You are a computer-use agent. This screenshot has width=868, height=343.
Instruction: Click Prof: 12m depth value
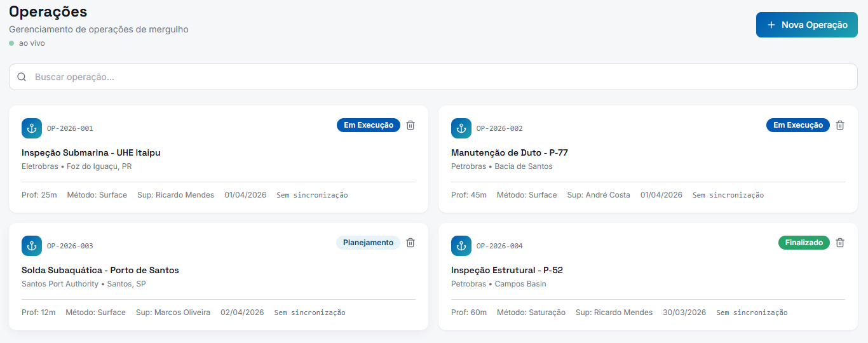click(x=39, y=313)
